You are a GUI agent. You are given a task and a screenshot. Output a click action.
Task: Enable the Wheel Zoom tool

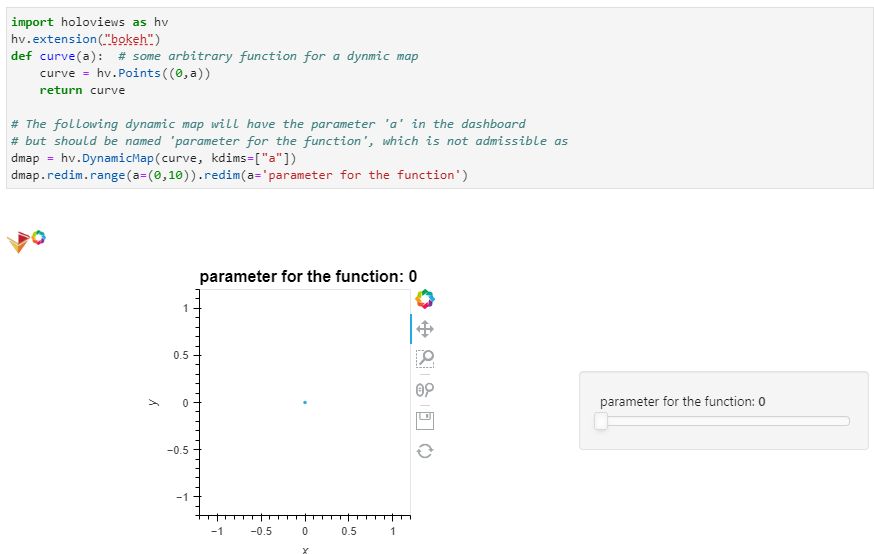(x=425, y=389)
